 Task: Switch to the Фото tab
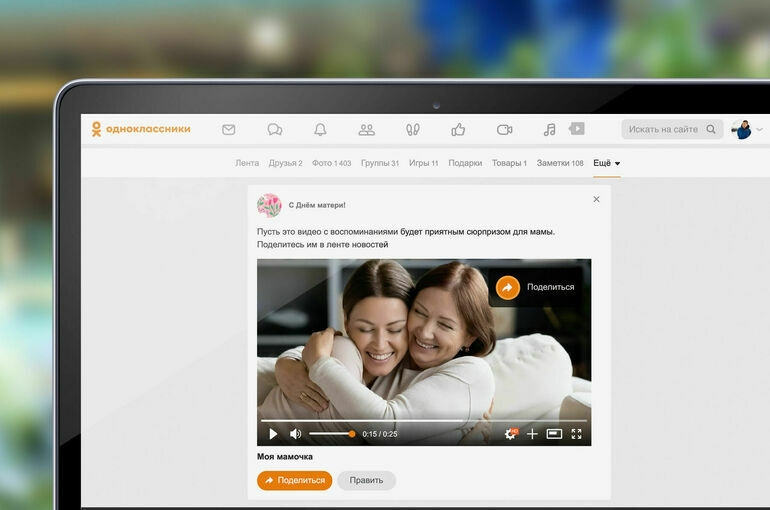[x=331, y=163]
